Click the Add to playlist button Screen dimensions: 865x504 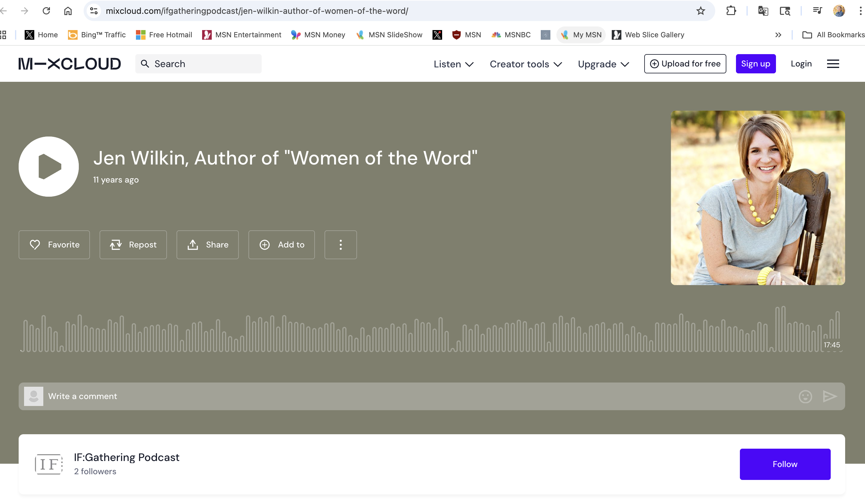click(x=282, y=244)
